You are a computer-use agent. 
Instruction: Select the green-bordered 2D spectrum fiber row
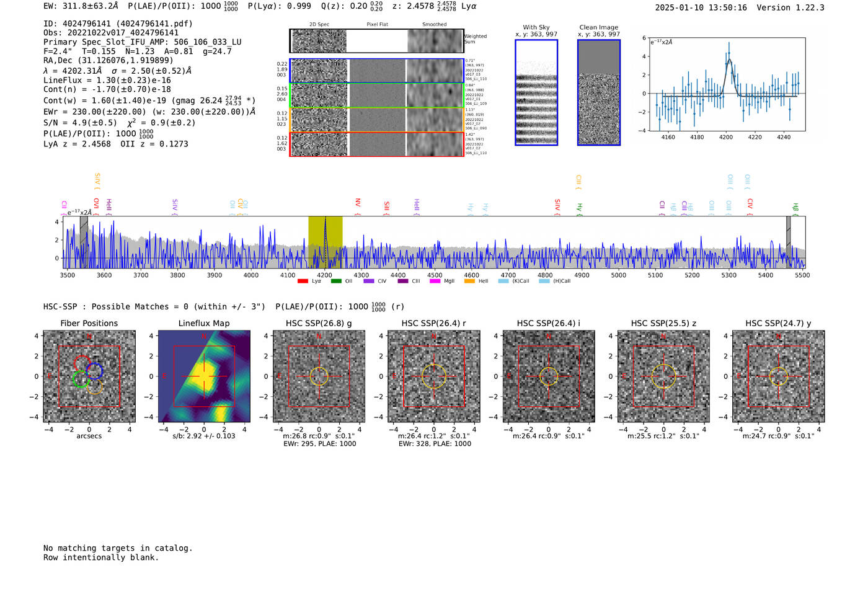pos(376,96)
